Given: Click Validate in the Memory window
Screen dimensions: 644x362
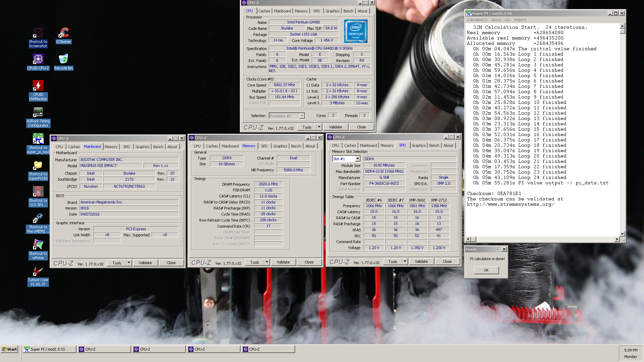Looking at the screenshot, I should pyautogui.click(x=283, y=262).
